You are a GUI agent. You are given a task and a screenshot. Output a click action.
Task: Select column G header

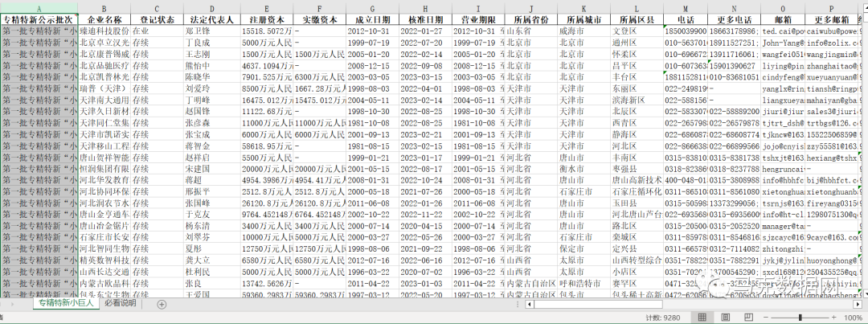tap(373, 8)
